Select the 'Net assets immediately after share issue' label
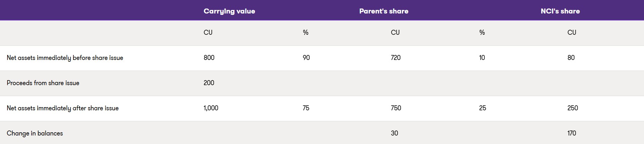 pos(62,108)
